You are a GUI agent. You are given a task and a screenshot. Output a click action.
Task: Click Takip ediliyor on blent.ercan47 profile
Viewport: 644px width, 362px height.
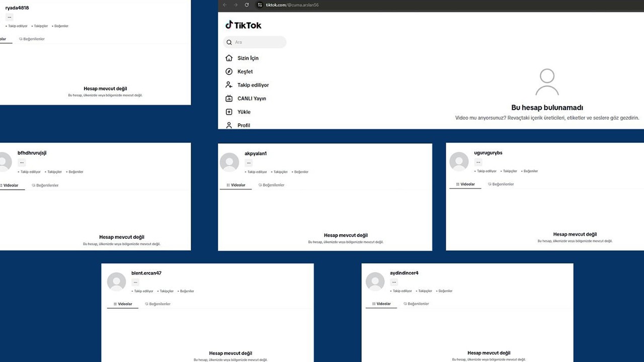tap(143, 291)
